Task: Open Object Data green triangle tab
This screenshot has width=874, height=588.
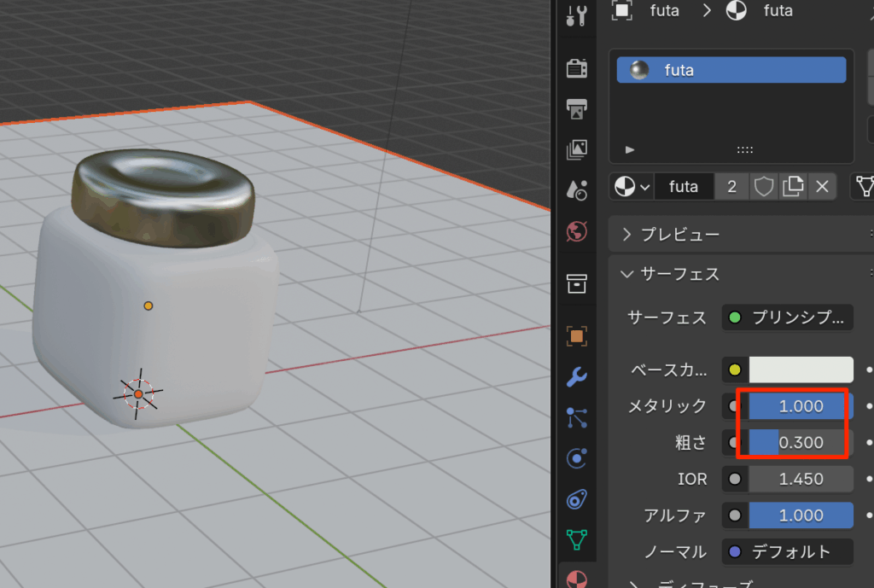Action: [577, 539]
